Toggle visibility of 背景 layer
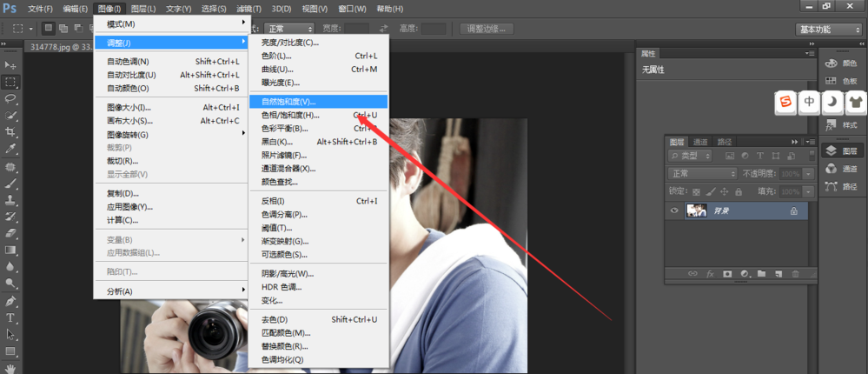 point(674,210)
